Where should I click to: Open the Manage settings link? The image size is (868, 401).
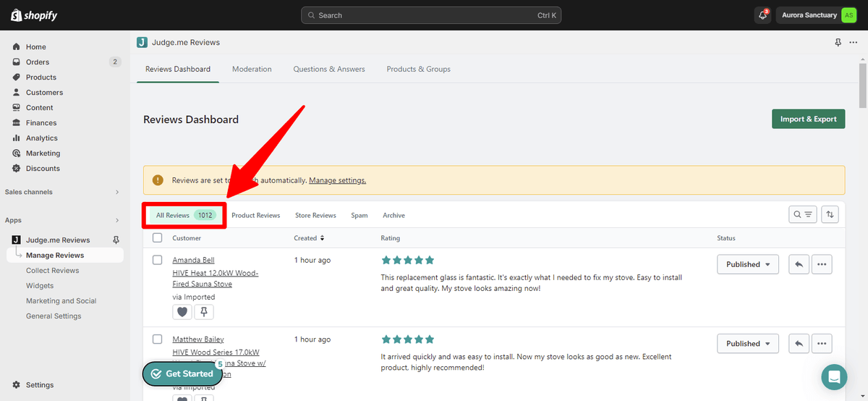pyautogui.click(x=337, y=180)
